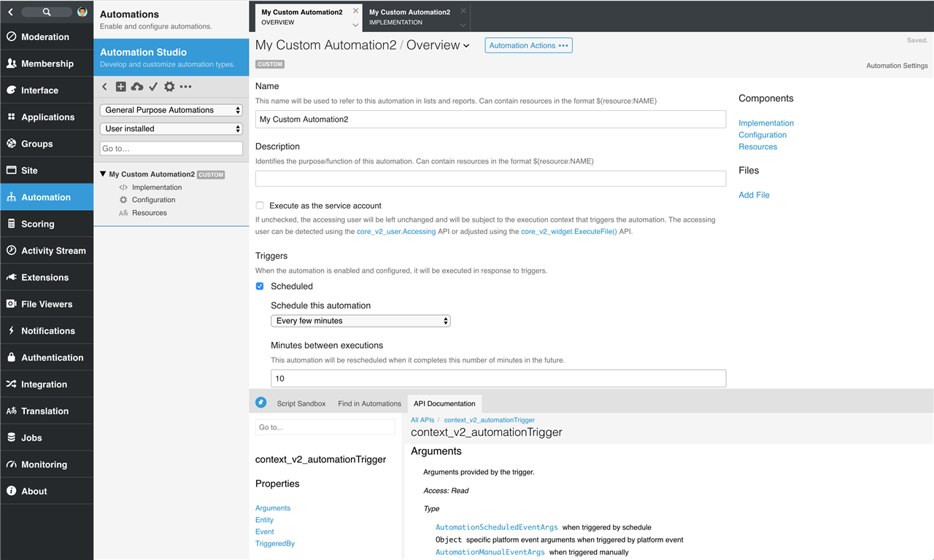
Task: Open the search box in sidebar header
Action: coord(47,12)
